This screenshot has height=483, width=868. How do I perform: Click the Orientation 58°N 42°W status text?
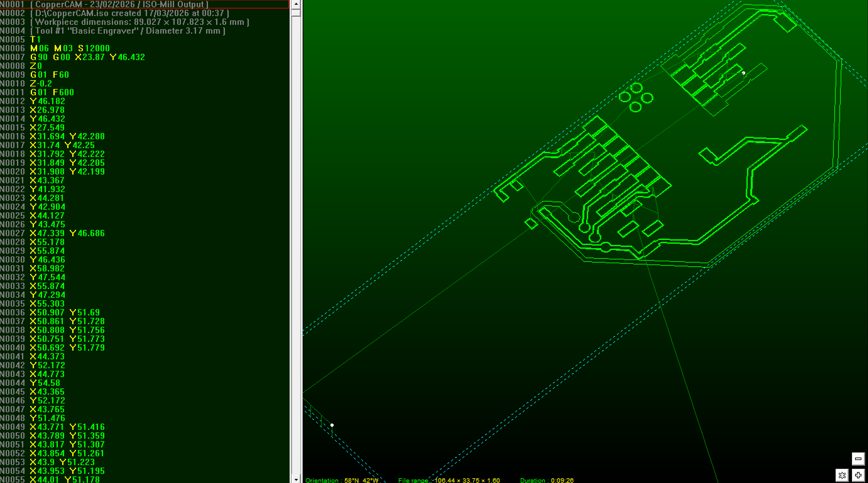tap(342, 480)
